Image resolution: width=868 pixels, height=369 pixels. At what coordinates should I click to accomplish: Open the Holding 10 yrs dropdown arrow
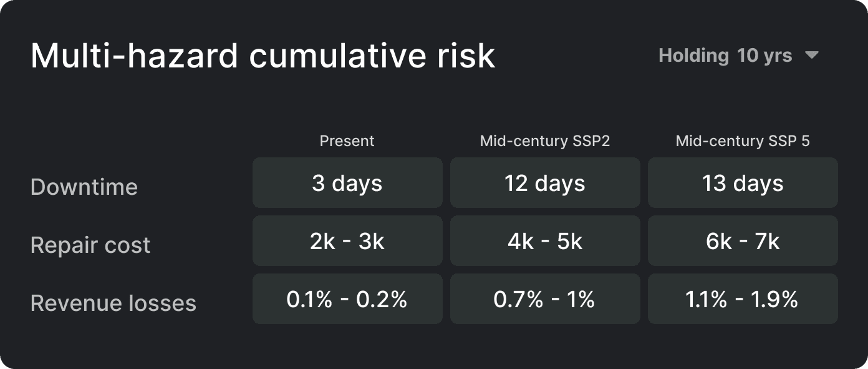pyautogui.click(x=811, y=56)
